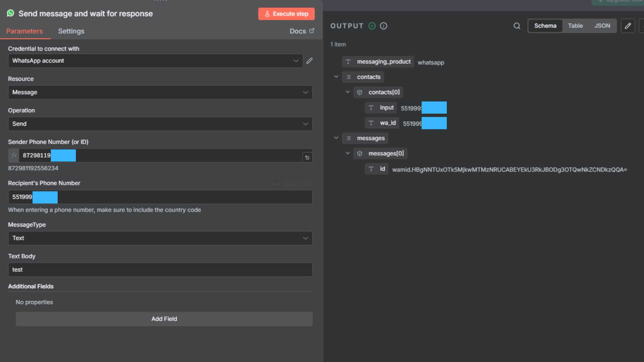Image resolution: width=644 pixels, height=362 pixels.
Task: Click the edit output pencil icon
Action: (x=628, y=26)
